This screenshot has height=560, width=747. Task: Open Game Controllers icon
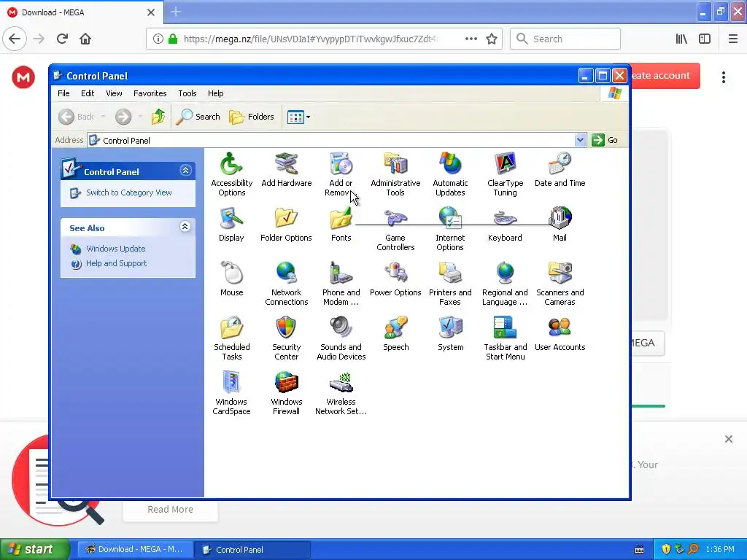pyautogui.click(x=395, y=229)
